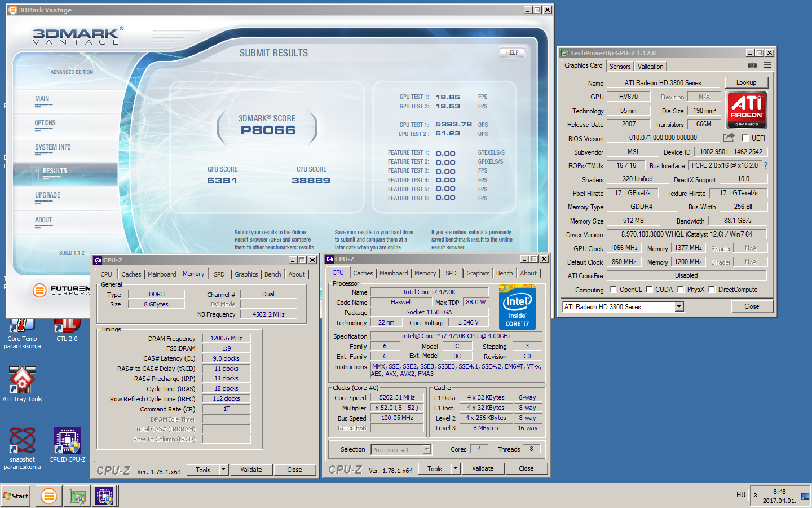Viewport: 812px width, 508px height.
Task: Expand the ATI Radeon HD 3800 Series dropdown
Action: click(679, 306)
